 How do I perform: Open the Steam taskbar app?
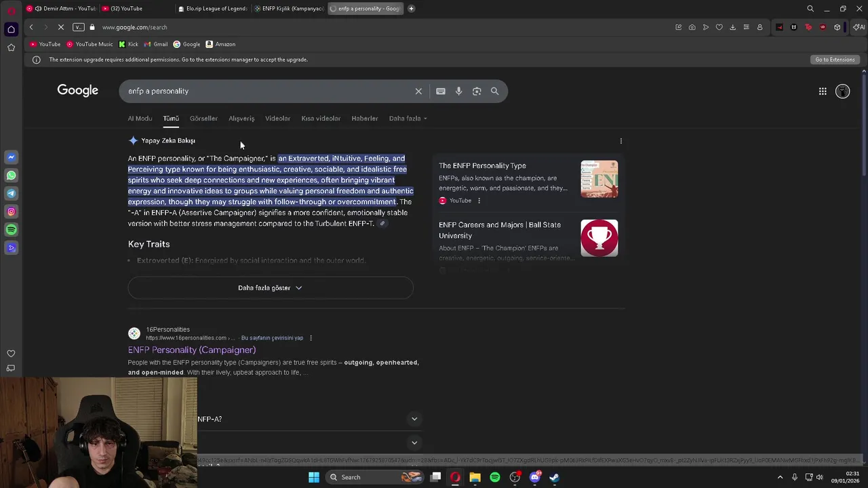click(554, 477)
